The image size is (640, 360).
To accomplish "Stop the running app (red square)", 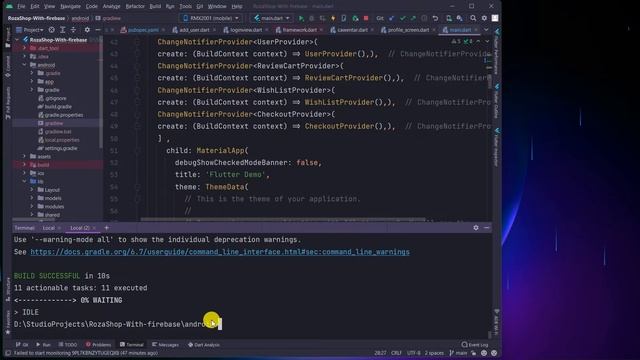I will click(x=366, y=18).
